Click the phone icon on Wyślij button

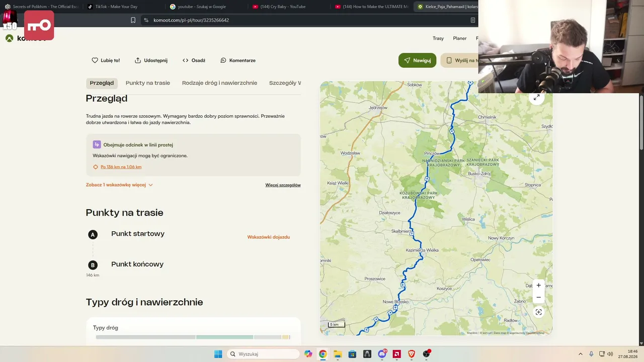(449, 60)
